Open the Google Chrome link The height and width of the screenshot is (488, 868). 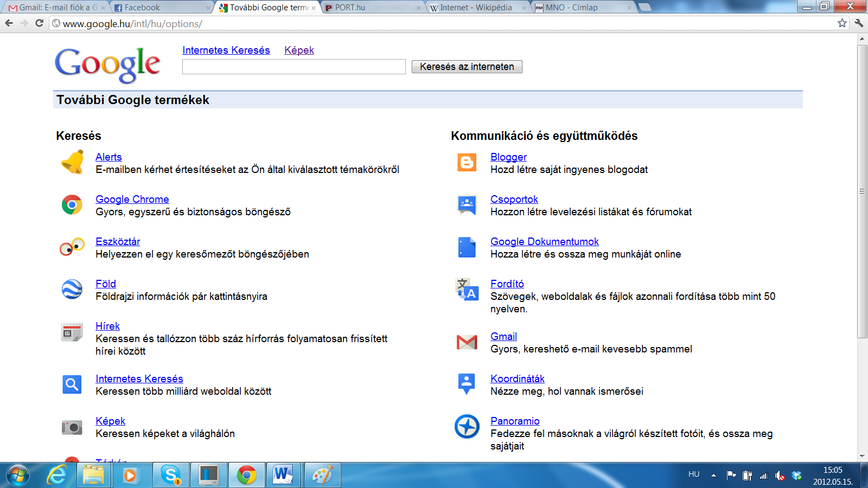click(x=132, y=199)
